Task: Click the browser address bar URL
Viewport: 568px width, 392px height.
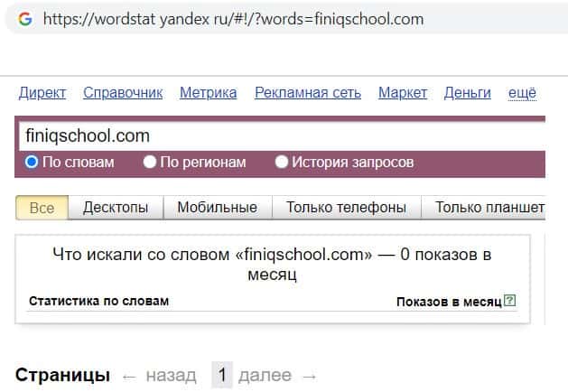Action: (x=233, y=19)
